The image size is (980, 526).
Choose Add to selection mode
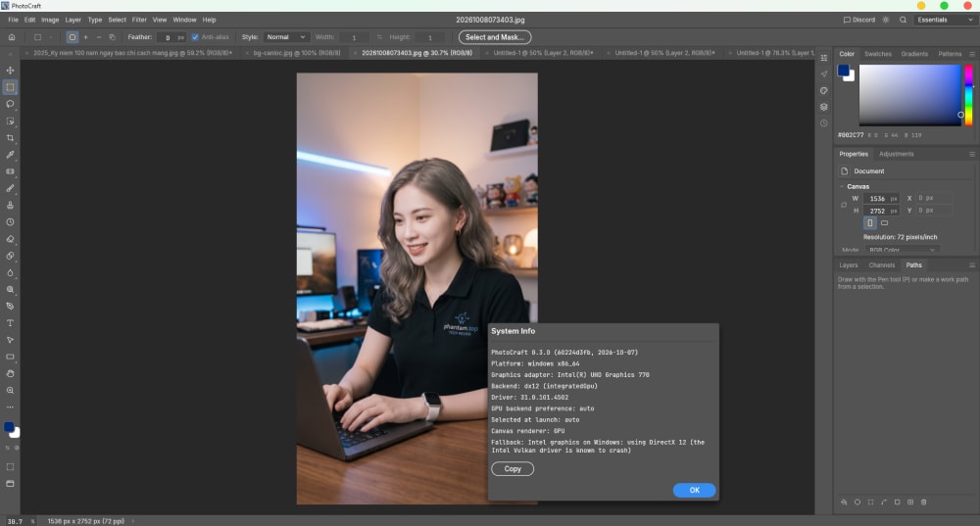tap(85, 37)
